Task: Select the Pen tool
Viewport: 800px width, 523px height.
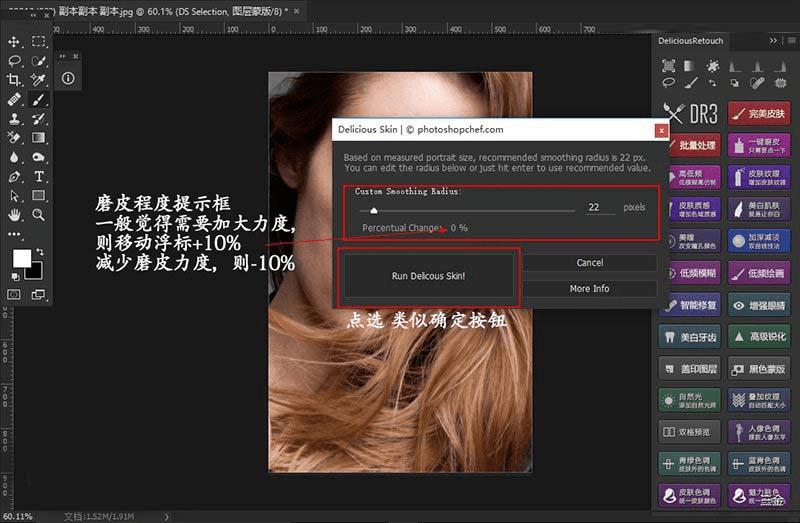Action: [14, 177]
